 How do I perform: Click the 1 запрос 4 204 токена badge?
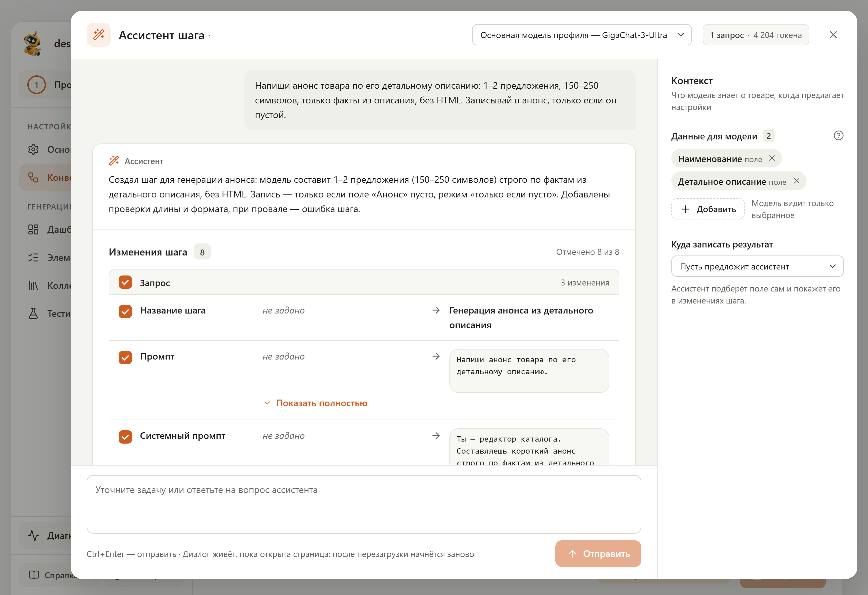756,35
